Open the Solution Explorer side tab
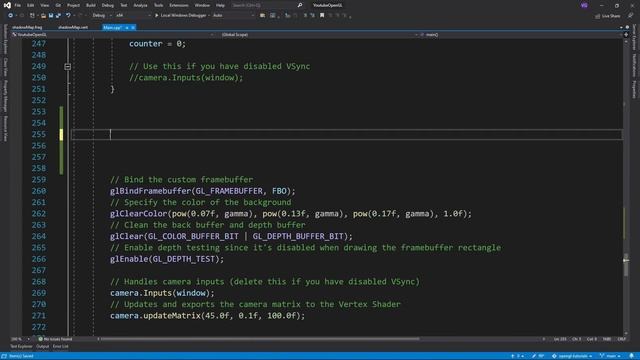Viewport: 640px width, 360px height. pyautogui.click(x=5, y=39)
